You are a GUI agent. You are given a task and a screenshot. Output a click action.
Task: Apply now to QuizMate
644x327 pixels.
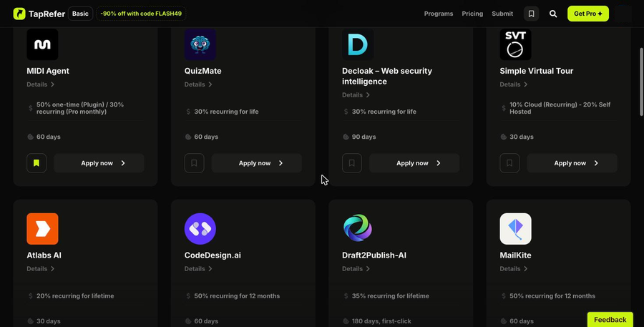point(257,163)
